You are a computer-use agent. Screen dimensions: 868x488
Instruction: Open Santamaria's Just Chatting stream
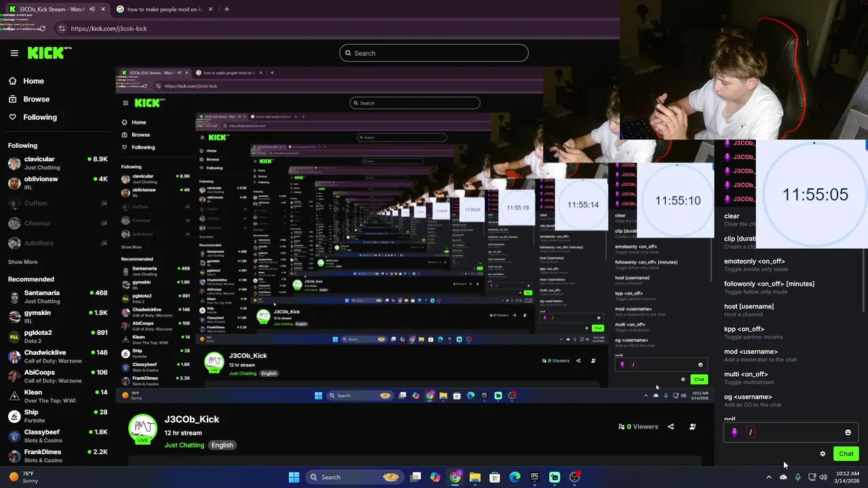point(57,297)
